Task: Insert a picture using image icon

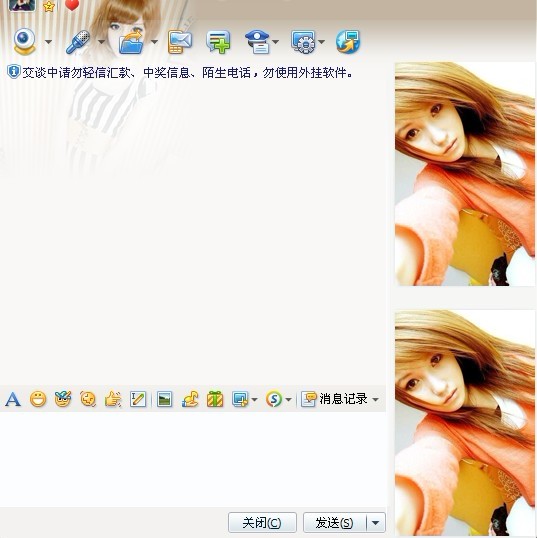Action: coord(164,399)
